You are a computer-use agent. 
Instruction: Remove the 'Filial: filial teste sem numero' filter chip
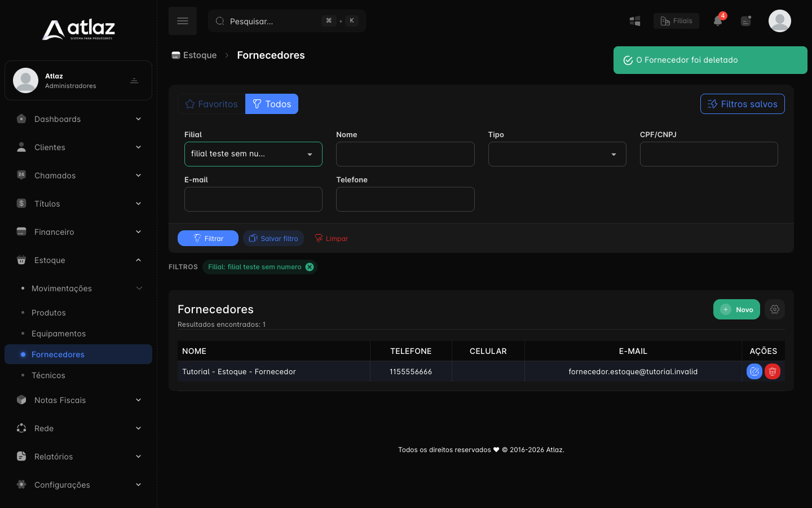(x=310, y=267)
